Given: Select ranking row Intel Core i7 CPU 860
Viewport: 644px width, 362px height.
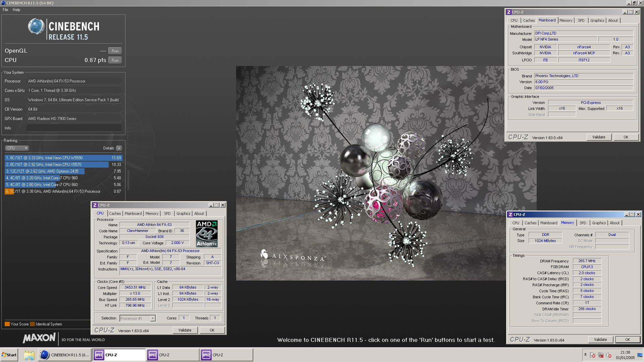Looking at the screenshot, I should pyautogui.click(x=63, y=185).
